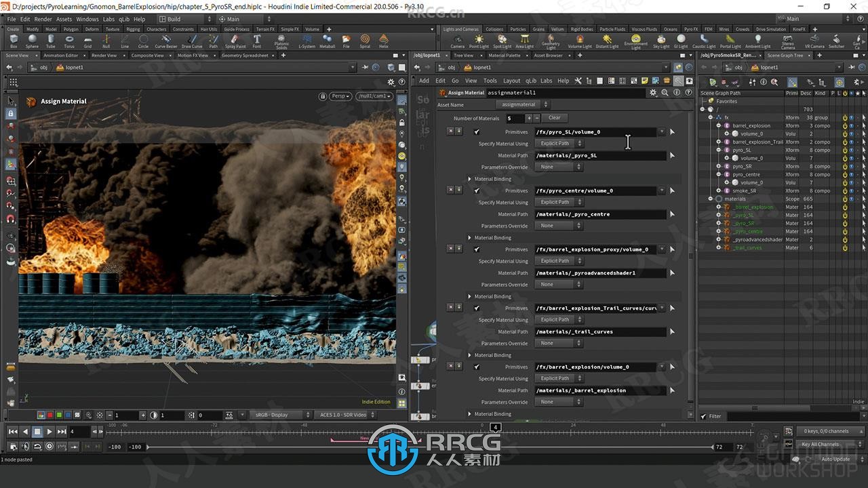The height and width of the screenshot is (488, 868).
Task: Add a Volume Light from shelf
Action: click(579, 41)
